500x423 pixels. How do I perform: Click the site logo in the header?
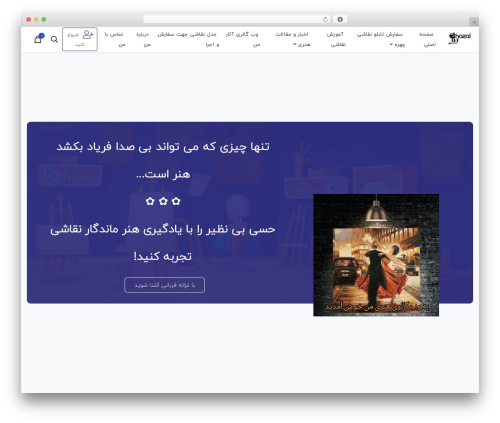[x=459, y=38]
